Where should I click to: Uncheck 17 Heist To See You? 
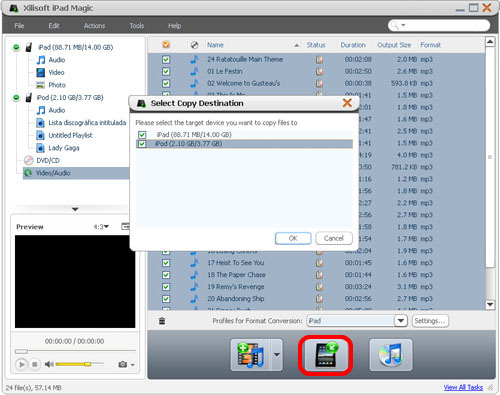click(166, 263)
